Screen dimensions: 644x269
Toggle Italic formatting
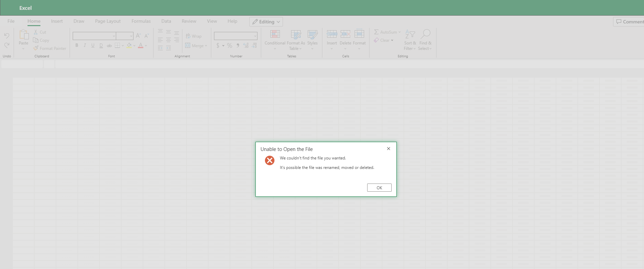[x=85, y=45]
